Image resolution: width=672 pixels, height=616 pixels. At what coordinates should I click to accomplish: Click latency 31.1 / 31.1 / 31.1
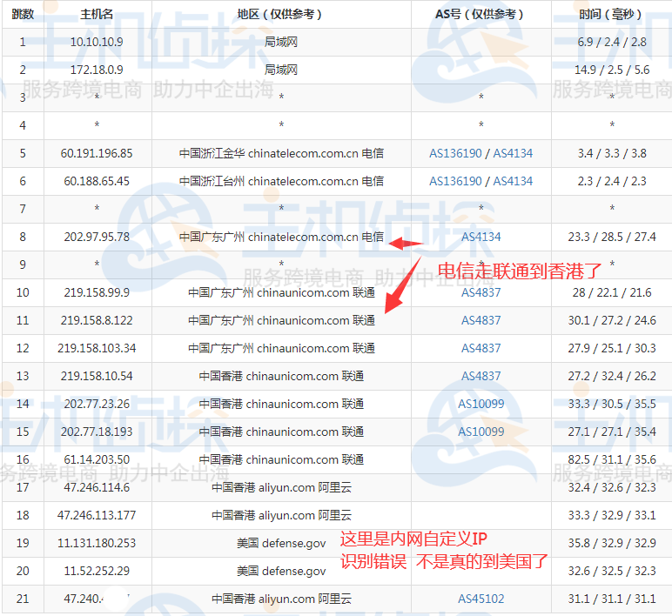(612, 599)
